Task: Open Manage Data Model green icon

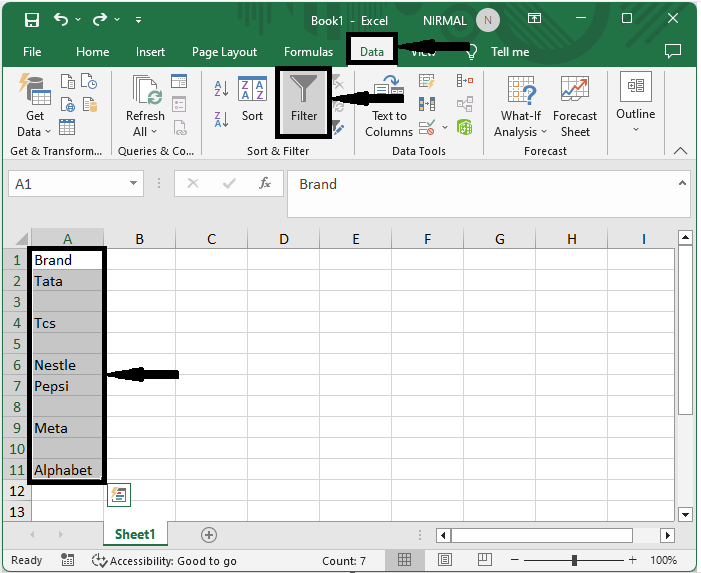Action: (x=465, y=128)
